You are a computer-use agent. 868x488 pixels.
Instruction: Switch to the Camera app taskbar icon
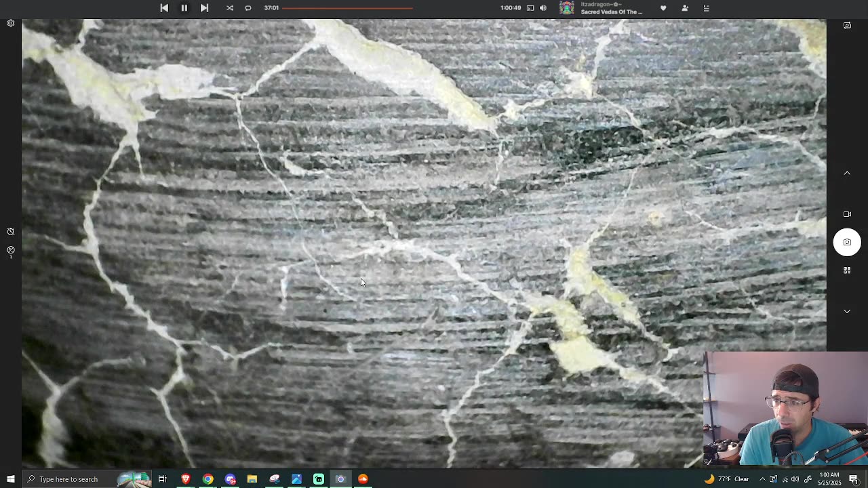[x=340, y=479]
